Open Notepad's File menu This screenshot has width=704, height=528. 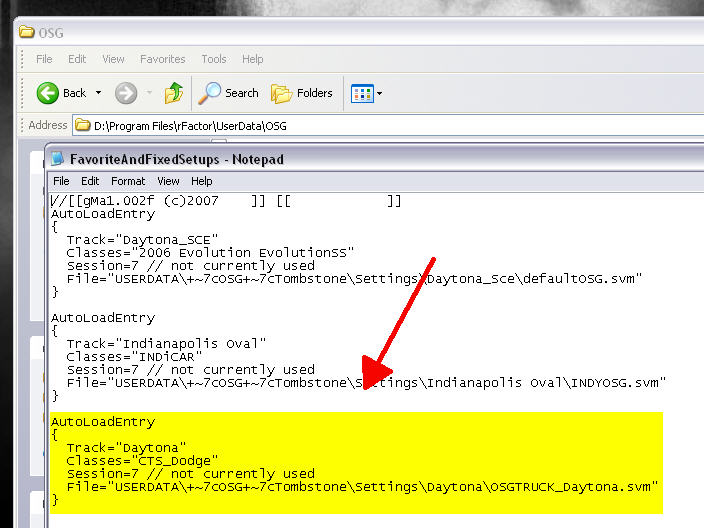pyautogui.click(x=61, y=181)
